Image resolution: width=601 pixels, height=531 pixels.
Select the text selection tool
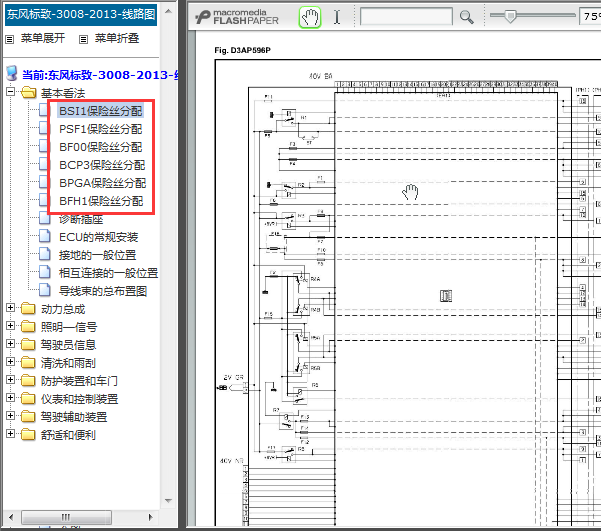click(x=337, y=17)
